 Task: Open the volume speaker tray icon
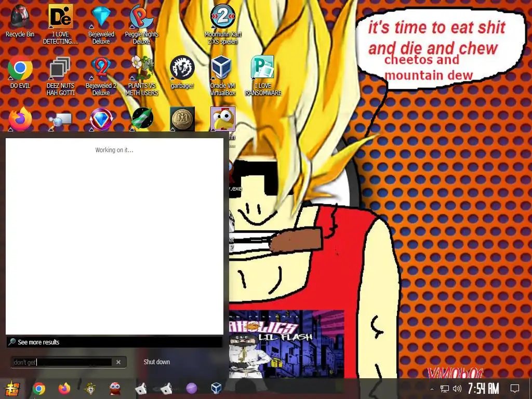tap(457, 389)
